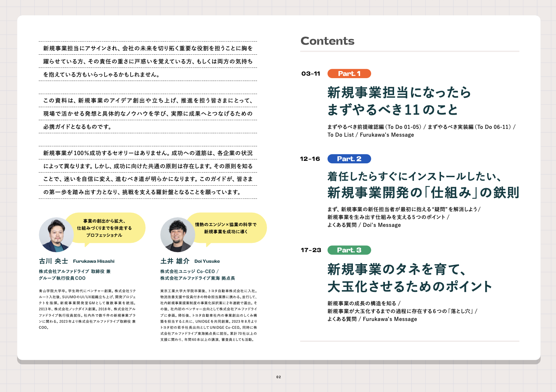This screenshot has height=392, width=556.
Task: Click the romanized name Doi Yusuke
Action: (207, 261)
